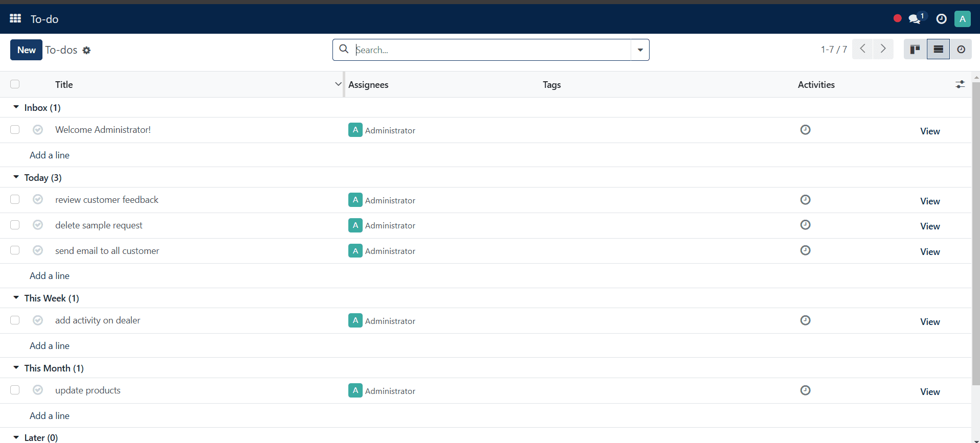The height and width of the screenshot is (443, 980).
Task: Toggle the Later (0) group
Action: click(16, 437)
